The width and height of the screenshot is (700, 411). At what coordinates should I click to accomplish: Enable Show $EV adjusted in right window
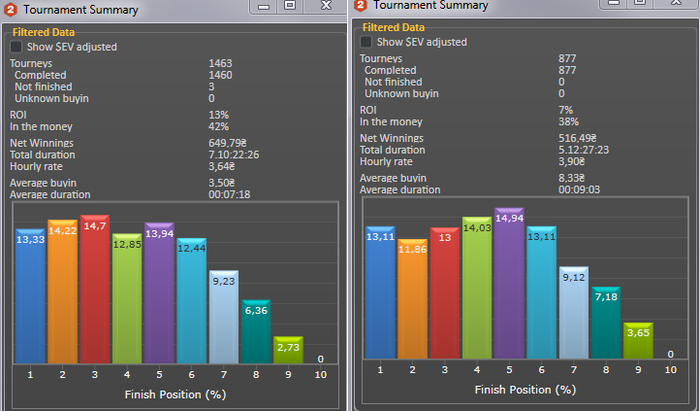(x=366, y=42)
